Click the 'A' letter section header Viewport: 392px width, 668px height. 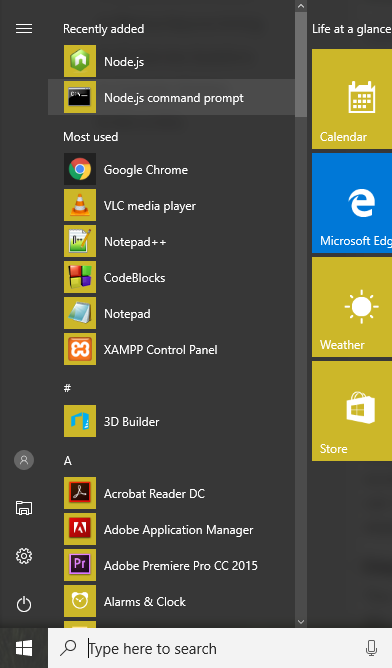coord(68,461)
